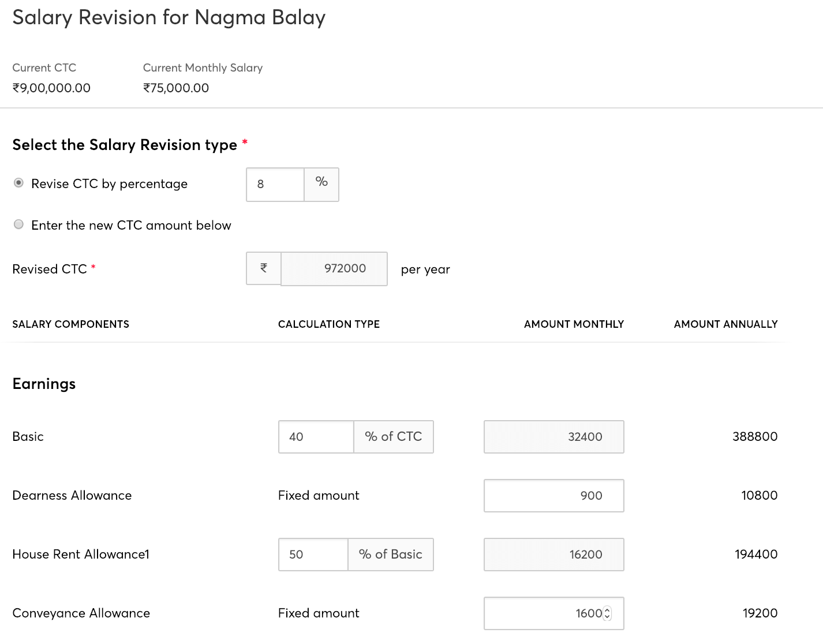Click the Earnings section heading
The height and width of the screenshot is (644, 823).
click(x=43, y=383)
